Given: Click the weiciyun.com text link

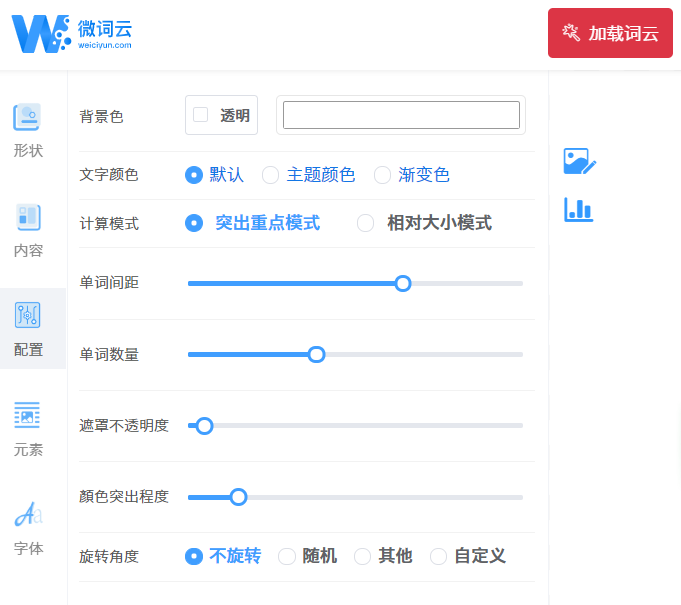Looking at the screenshot, I should tap(105, 45).
